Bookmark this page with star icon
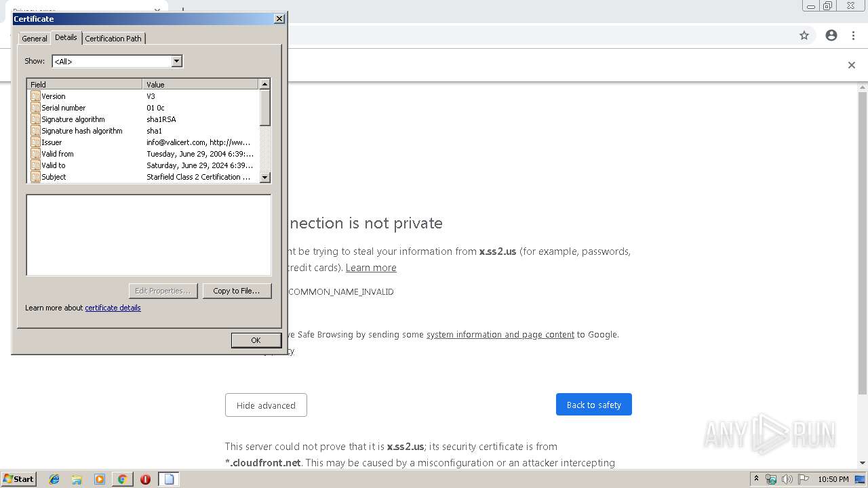Image resolution: width=868 pixels, height=488 pixels. point(804,35)
